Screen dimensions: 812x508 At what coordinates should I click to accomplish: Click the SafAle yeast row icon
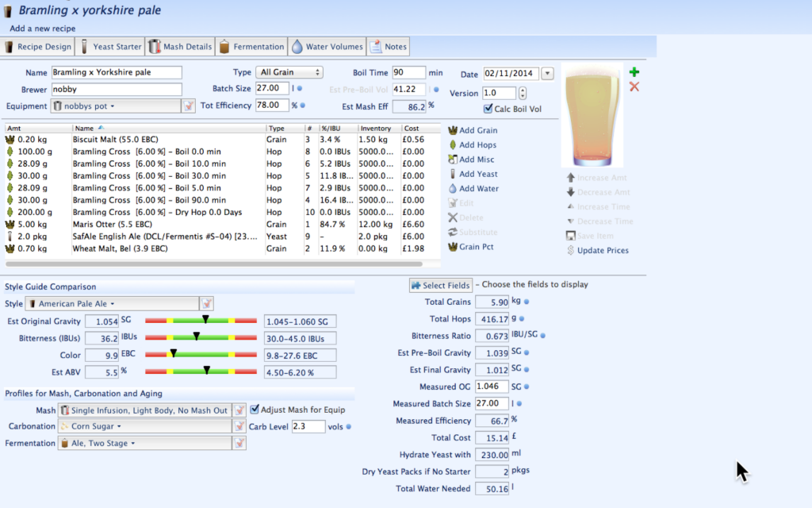click(x=10, y=237)
